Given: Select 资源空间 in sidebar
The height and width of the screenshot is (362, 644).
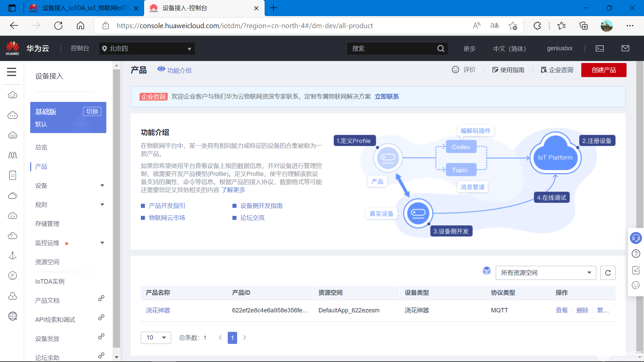Looking at the screenshot, I should (47, 262).
